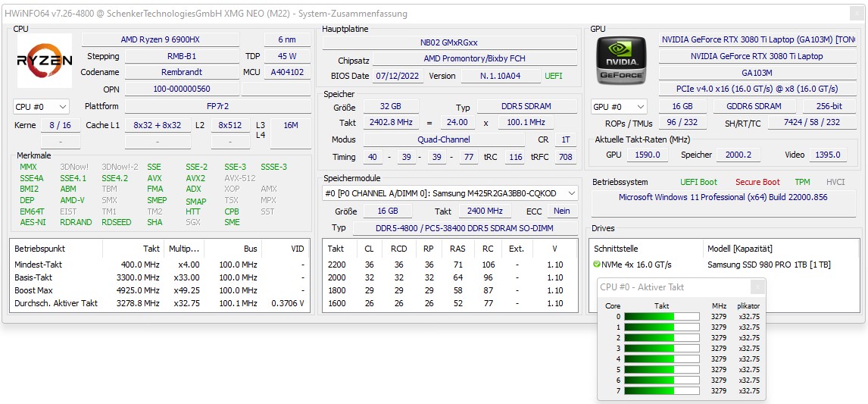868x404 pixels.
Task: Click the DDR5 SDRAM memory type field
Action: pyautogui.click(x=526, y=106)
